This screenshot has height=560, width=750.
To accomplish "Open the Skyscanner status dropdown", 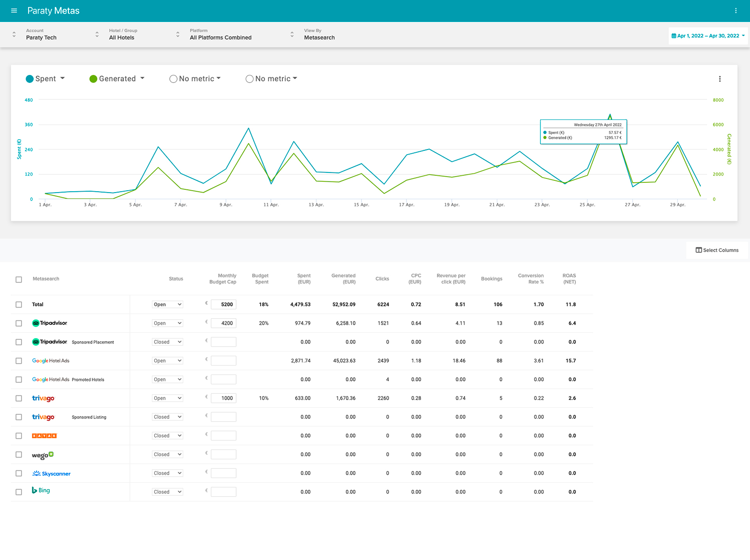I will [167, 473].
